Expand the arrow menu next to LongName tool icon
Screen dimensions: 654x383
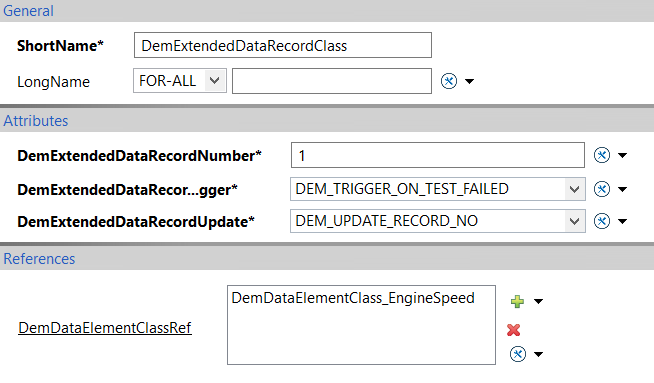[469, 81]
